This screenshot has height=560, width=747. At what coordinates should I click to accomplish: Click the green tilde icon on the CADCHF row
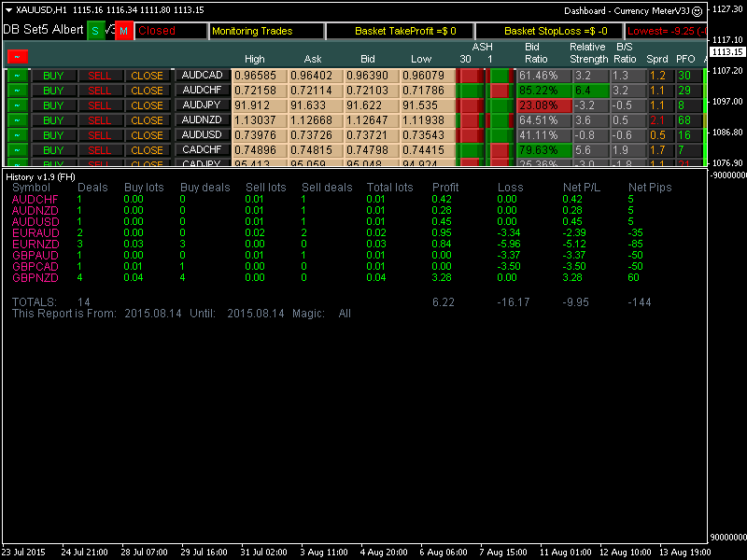click(x=18, y=150)
